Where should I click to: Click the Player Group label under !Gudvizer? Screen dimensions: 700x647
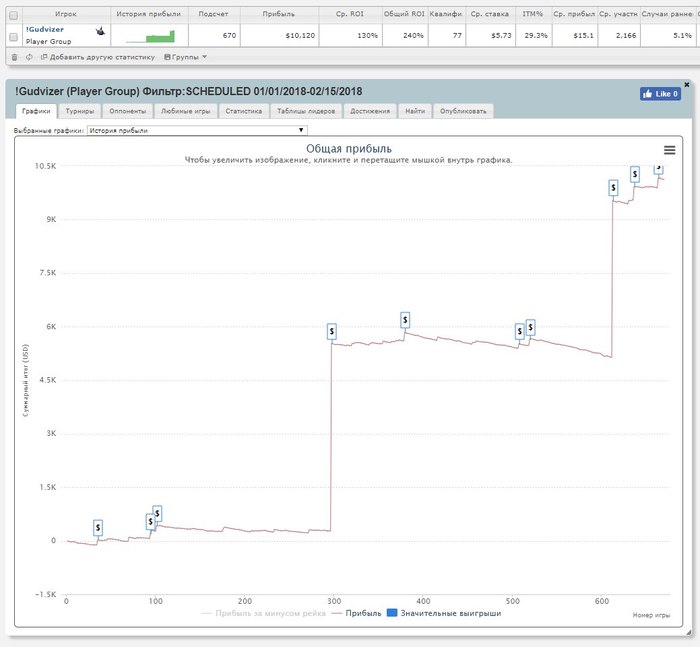48,42
